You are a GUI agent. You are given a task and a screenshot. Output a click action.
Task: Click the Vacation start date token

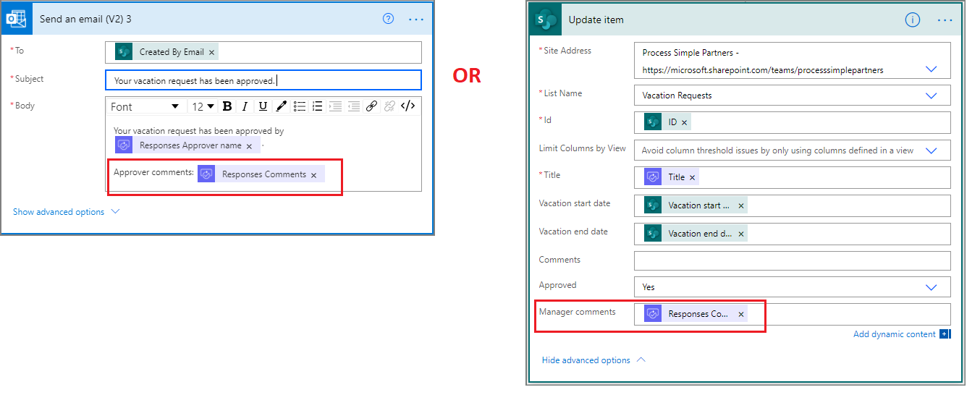tap(696, 205)
